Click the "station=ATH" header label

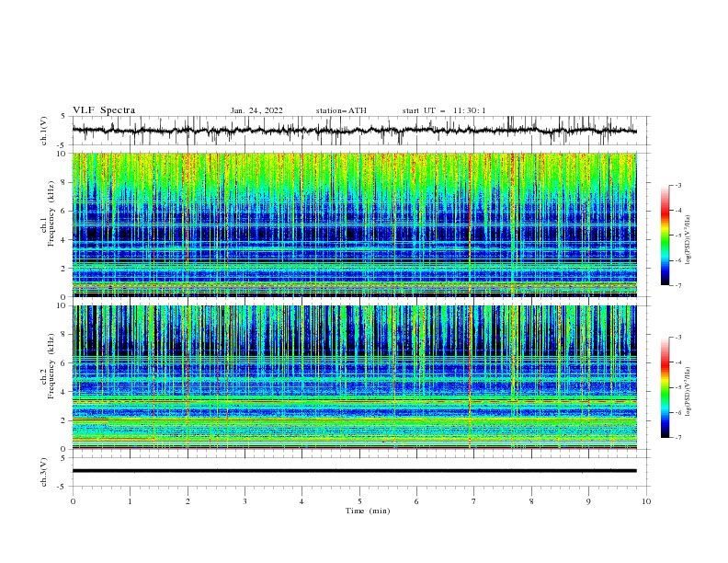341,110
